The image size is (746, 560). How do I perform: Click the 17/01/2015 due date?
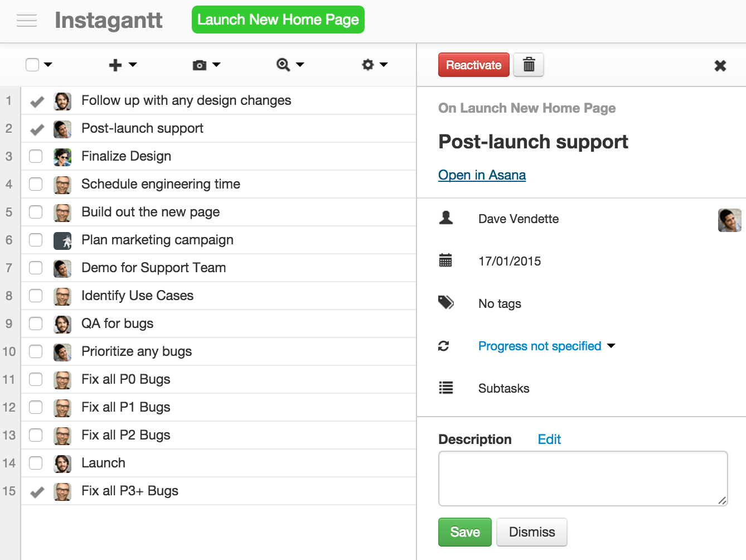pos(510,261)
